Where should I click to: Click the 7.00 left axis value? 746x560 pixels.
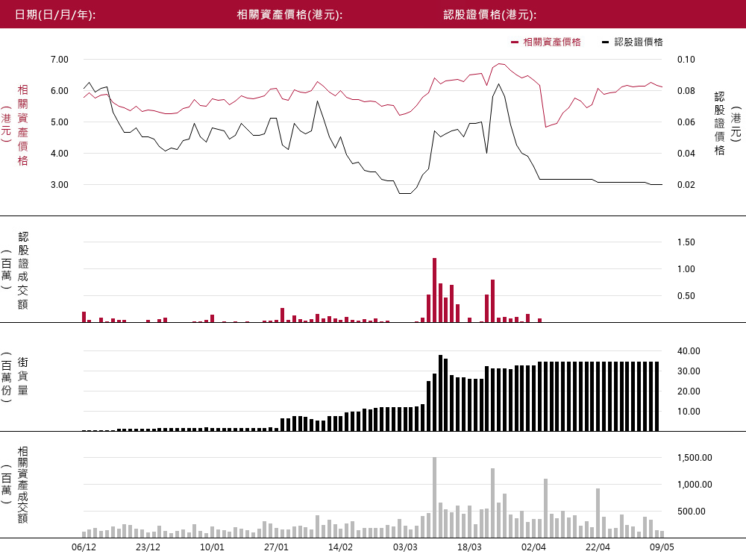tap(60, 60)
